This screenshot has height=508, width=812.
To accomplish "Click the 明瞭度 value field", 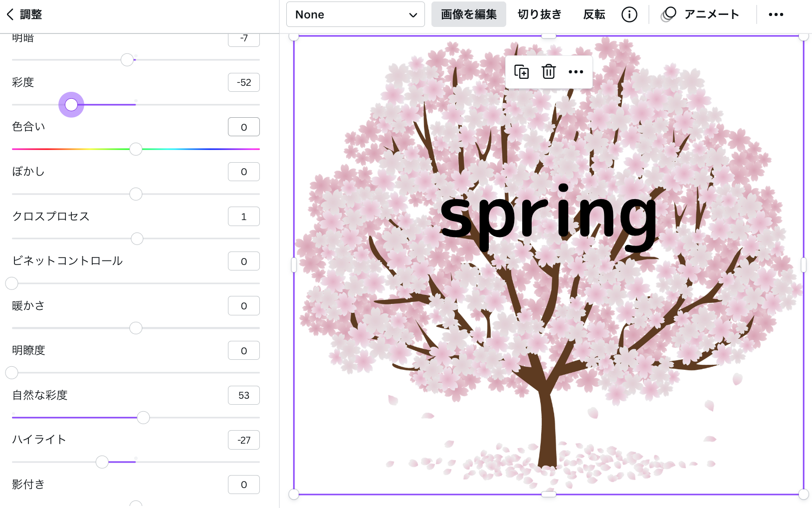I will pos(244,350).
